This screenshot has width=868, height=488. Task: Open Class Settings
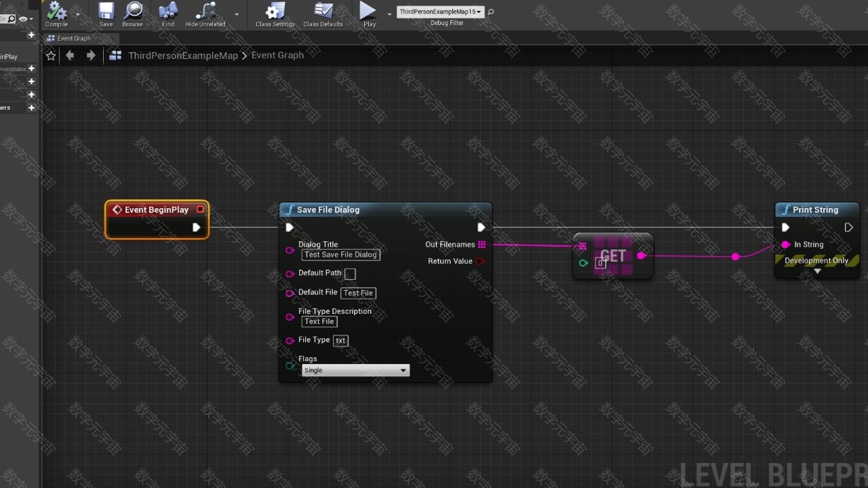[x=275, y=12]
